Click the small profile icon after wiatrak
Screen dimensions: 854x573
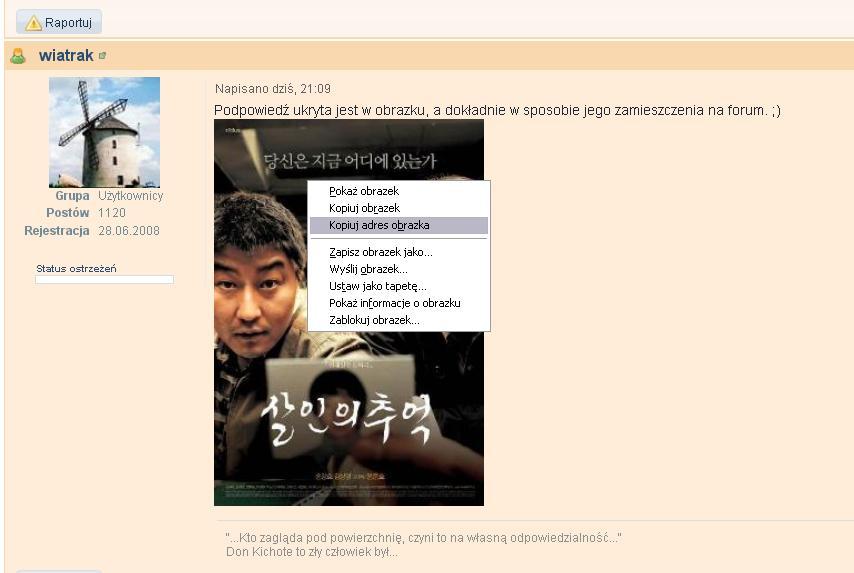(102, 56)
